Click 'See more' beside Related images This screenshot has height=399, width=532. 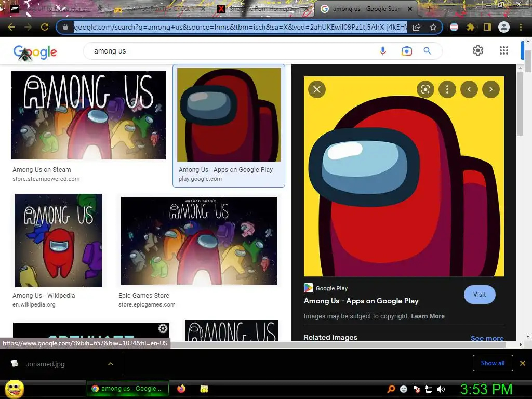coord(487,338)
